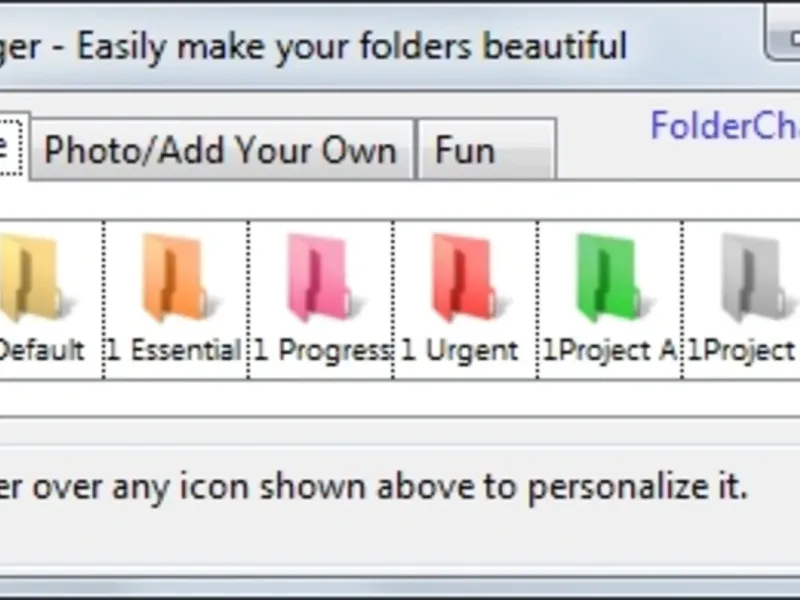Click the "1 Essential" label text
This screenshot has width=800, height=600.
point(175,351)
